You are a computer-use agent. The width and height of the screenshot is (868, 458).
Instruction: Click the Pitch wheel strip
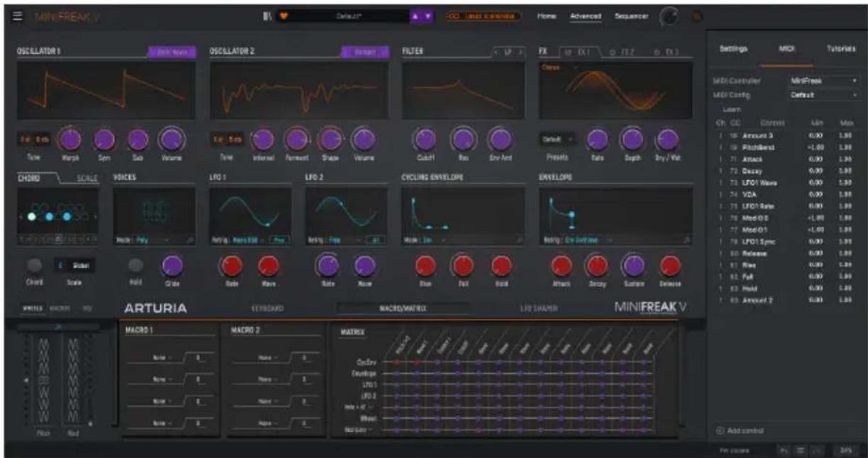[x=42, y=379]
